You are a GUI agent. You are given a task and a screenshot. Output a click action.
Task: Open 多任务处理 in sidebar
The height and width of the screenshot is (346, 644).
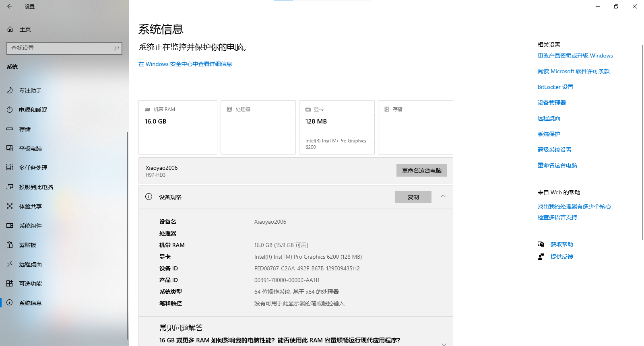tap(64, 168)
